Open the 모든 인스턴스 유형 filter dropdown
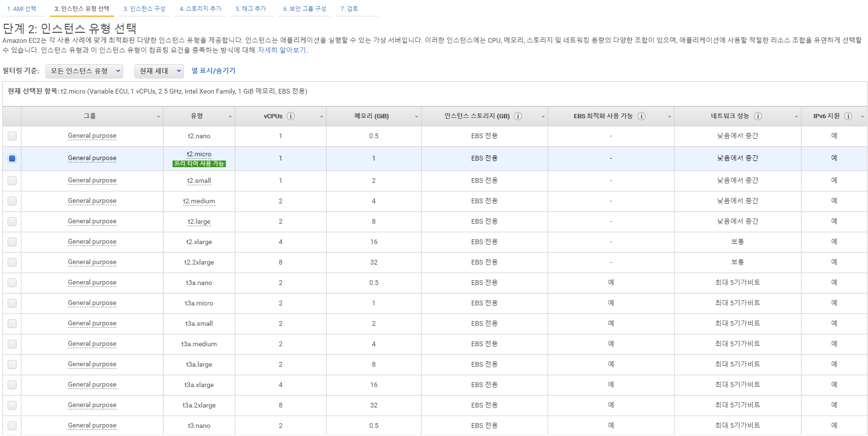 [x=85, y=71]
